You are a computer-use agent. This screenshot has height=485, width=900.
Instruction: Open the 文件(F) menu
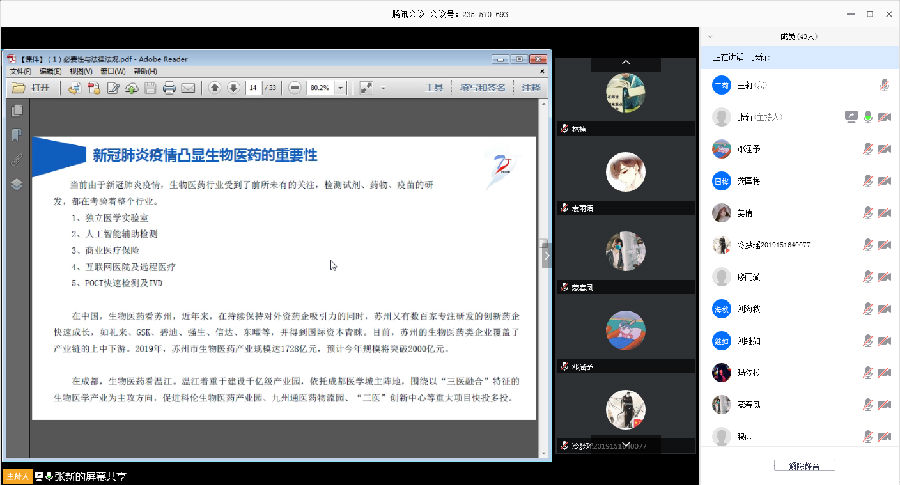(20, 71)
